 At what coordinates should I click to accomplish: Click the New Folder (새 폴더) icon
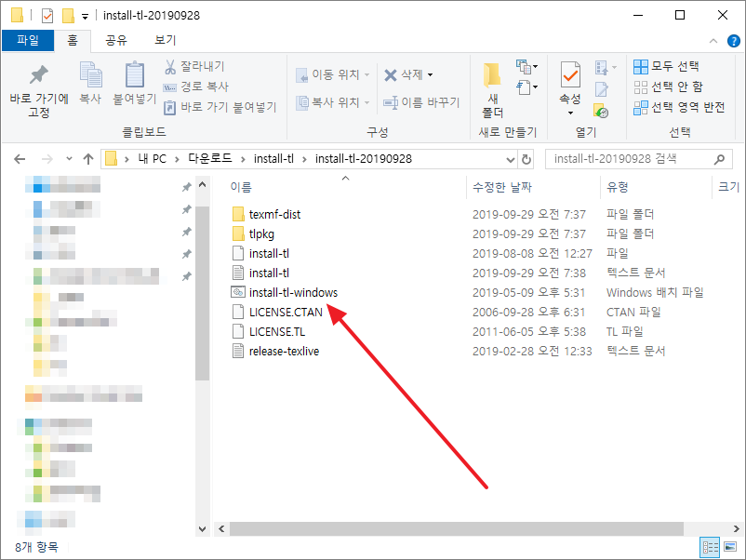(x=492, y=76)
